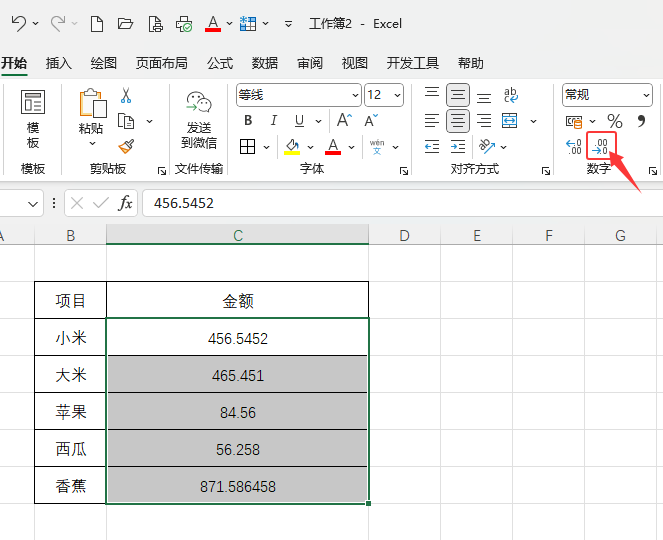Apply font color from quick access toolbar
Screen dimensions: 663x540
point(213,24)
